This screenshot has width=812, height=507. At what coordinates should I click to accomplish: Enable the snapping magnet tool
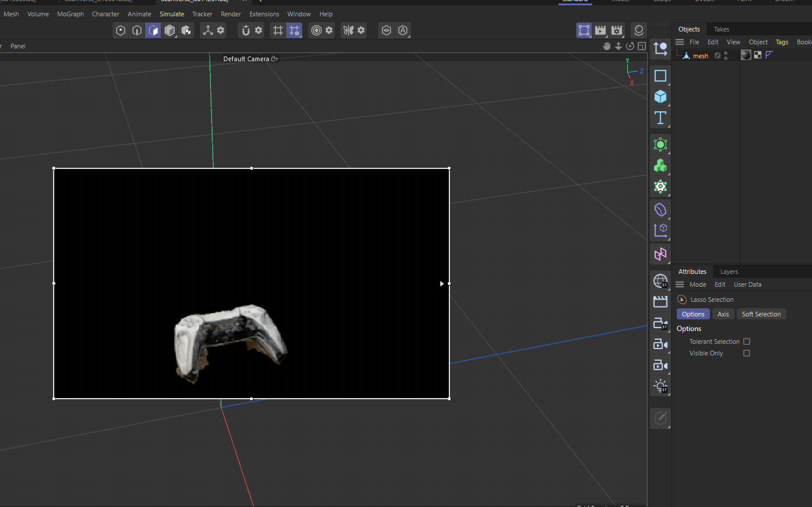click(246, 30)
